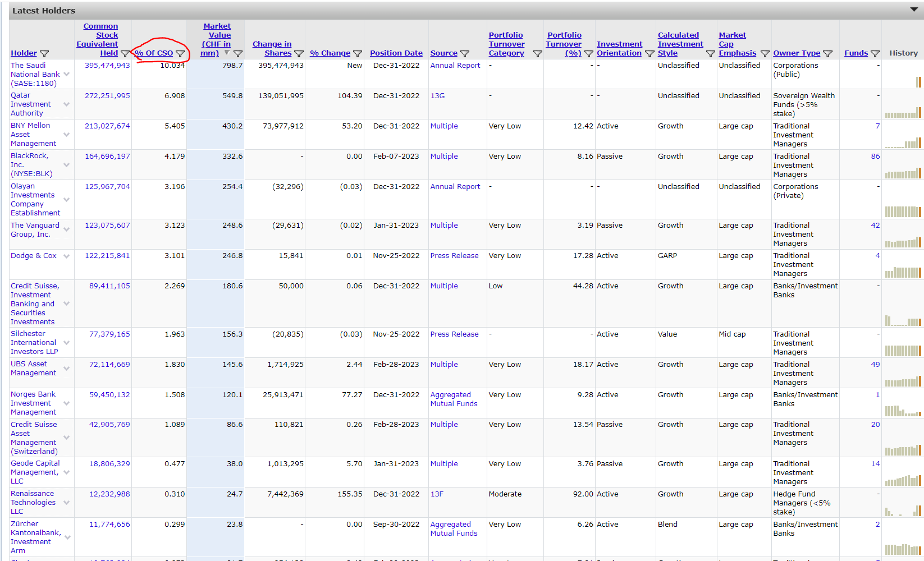This screenshot has width=924, height=561.
Task: Click the Funds column filter icon
Action: (x=875, y=54)
